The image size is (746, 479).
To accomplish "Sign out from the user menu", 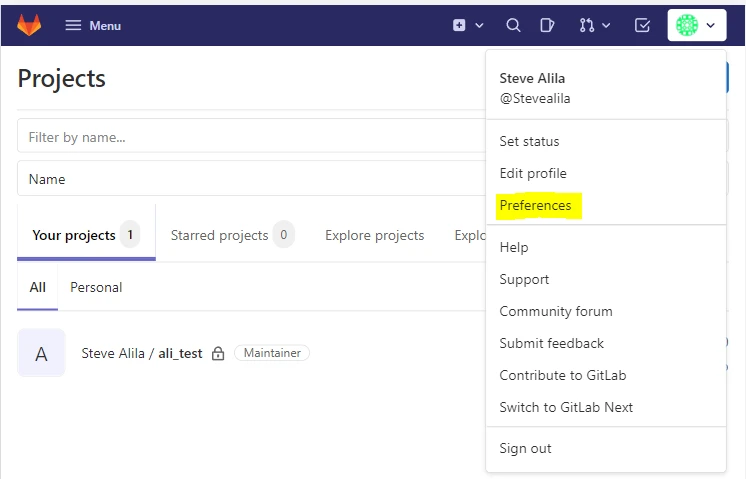I will pyautogui.click(x=525, y=448).
